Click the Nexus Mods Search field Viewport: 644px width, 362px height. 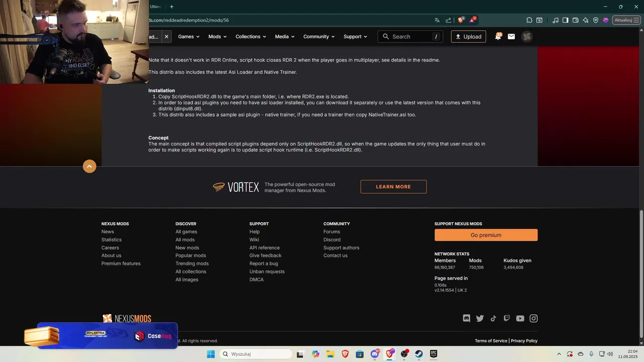411,37
